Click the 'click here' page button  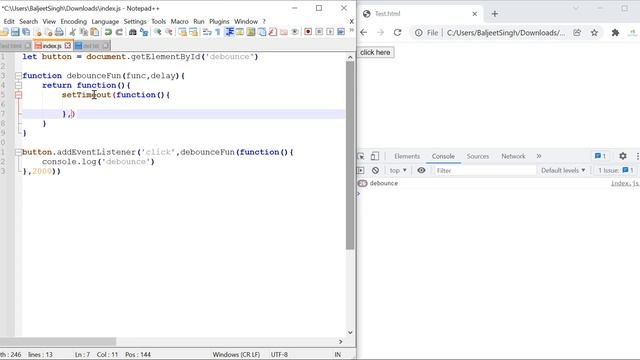click(x=375, y=52)
